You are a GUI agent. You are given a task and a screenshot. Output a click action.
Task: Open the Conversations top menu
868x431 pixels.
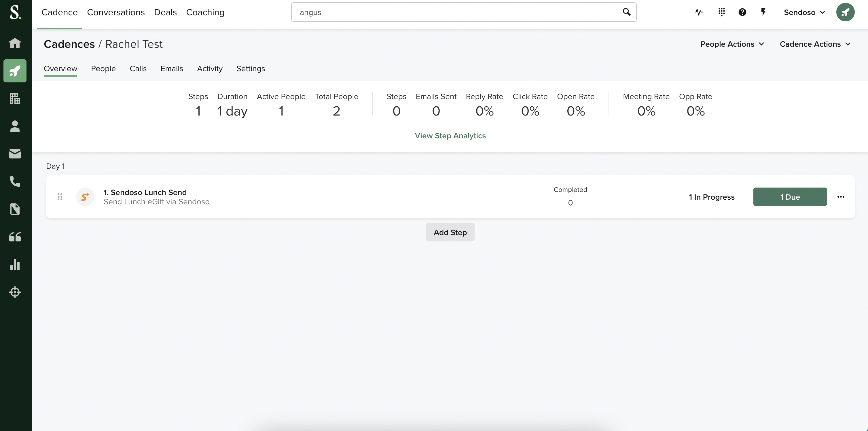[x=116, y=12]
